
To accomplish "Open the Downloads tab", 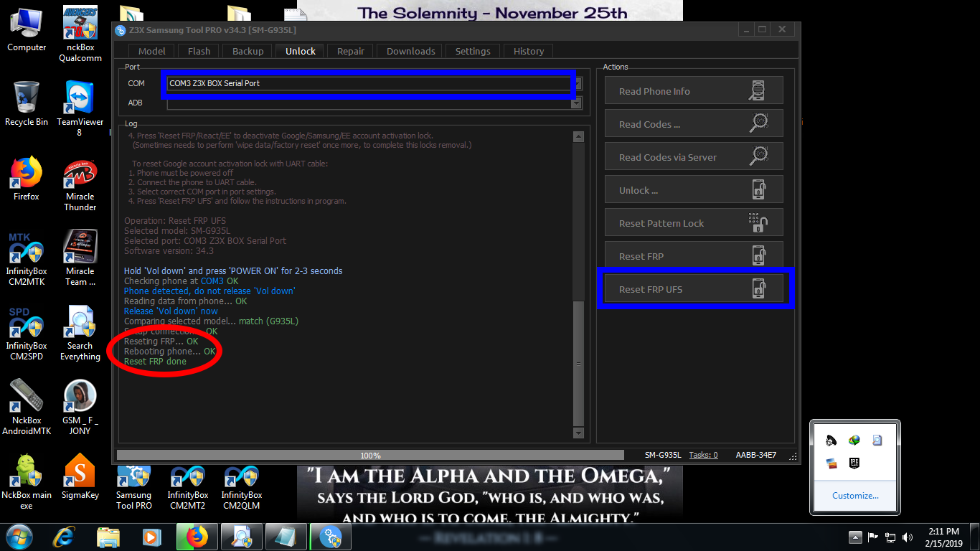I will click(411, 51).
